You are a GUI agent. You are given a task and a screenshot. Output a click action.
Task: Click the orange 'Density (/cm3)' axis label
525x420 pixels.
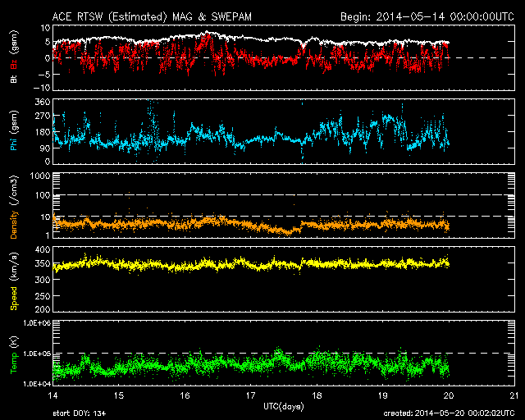[14, 207]
